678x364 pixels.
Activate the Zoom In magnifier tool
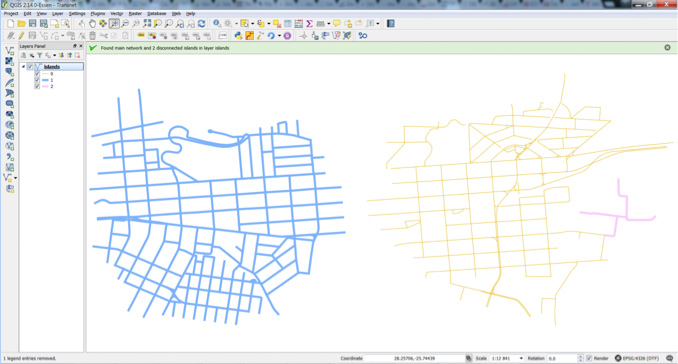click(114, 23)
